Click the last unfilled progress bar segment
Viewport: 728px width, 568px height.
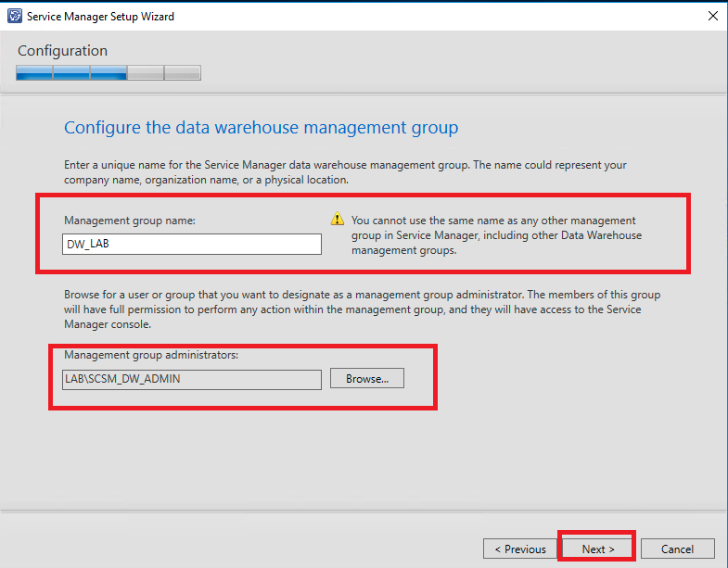[183, 73]
